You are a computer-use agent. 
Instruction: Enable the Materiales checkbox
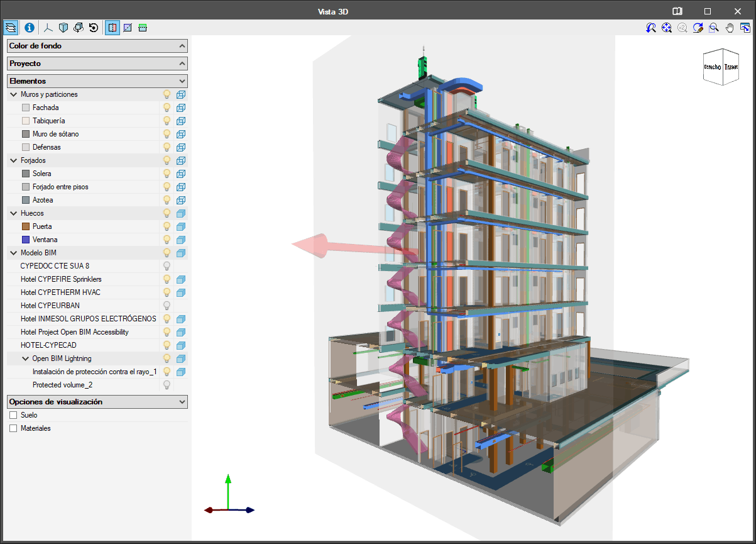13,428
